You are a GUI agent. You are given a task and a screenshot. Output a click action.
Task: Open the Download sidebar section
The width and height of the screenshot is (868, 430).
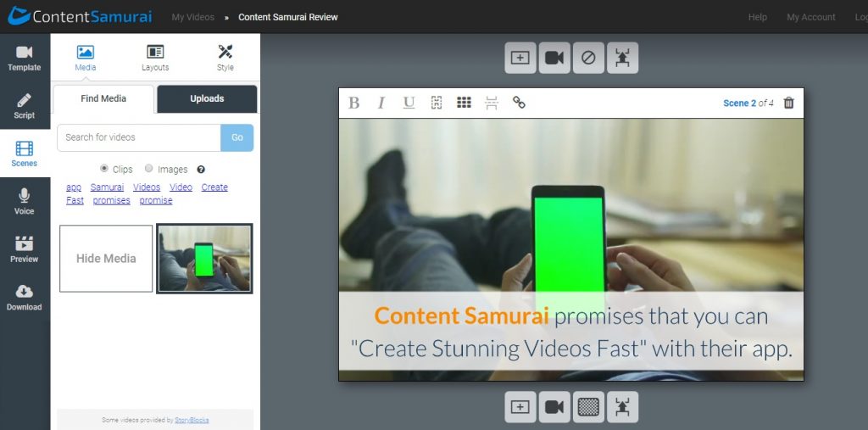(x=25, y=298)
